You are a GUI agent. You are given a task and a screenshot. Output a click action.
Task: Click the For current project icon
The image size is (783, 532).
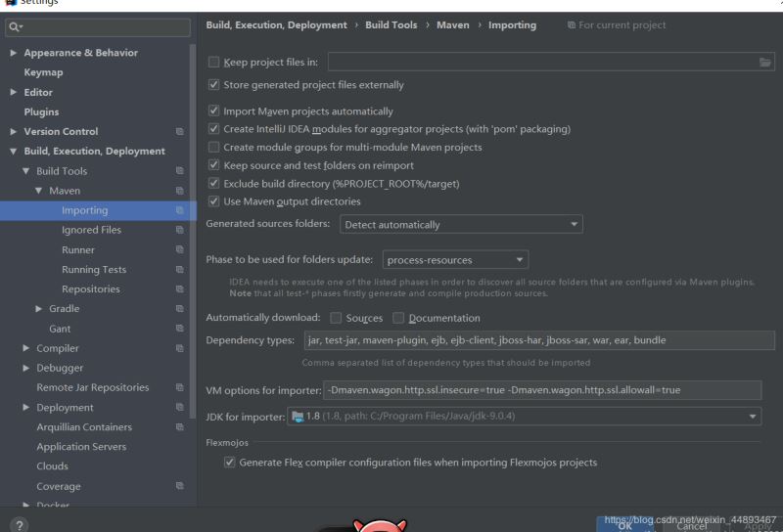click(572, 25)
